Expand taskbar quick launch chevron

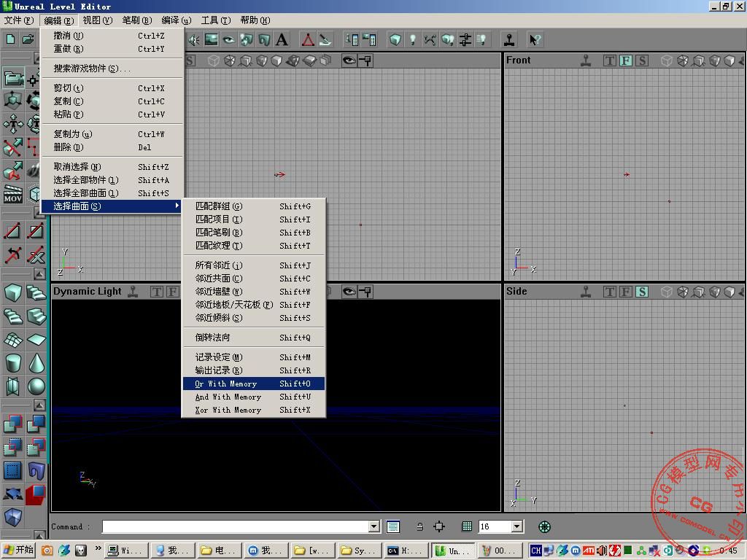tap(98, 548)
